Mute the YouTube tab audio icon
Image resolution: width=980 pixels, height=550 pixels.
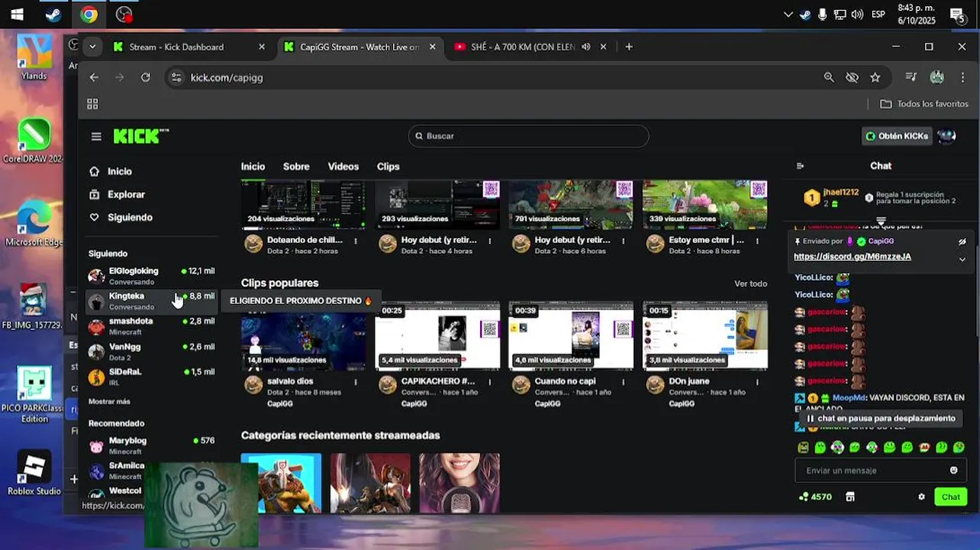click(585, 47)
